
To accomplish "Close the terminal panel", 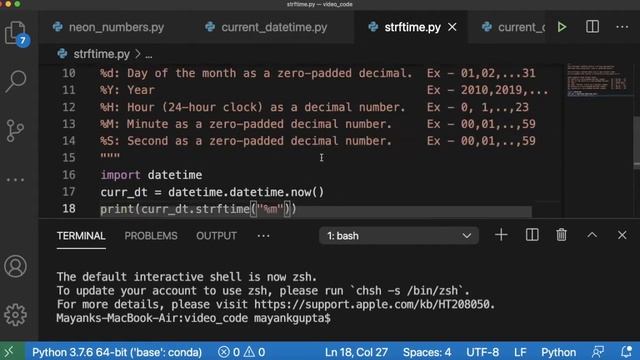I will [622, 235].
